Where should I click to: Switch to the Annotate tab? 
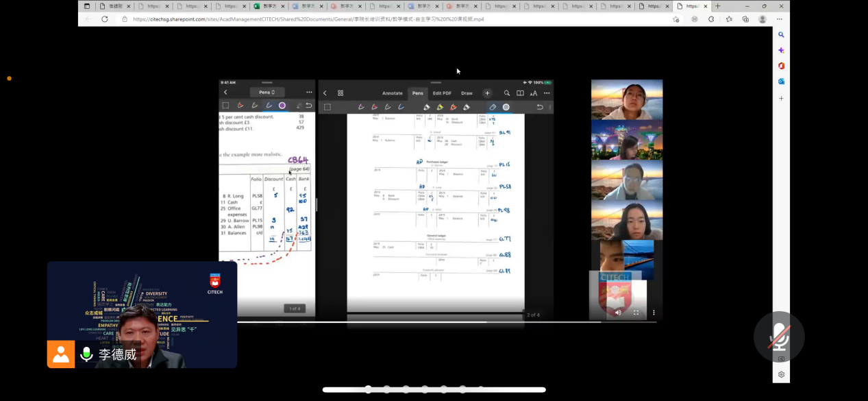click(x=392, y=93)
